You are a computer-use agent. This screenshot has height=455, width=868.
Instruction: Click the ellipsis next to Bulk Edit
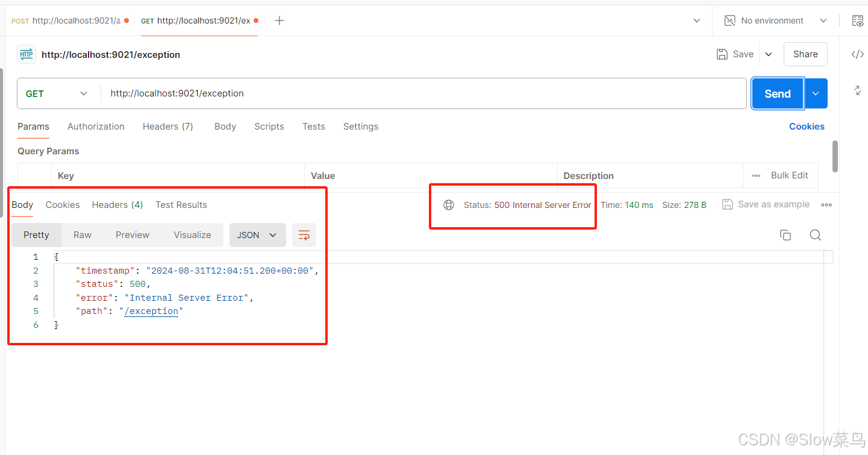pos(757,175)
